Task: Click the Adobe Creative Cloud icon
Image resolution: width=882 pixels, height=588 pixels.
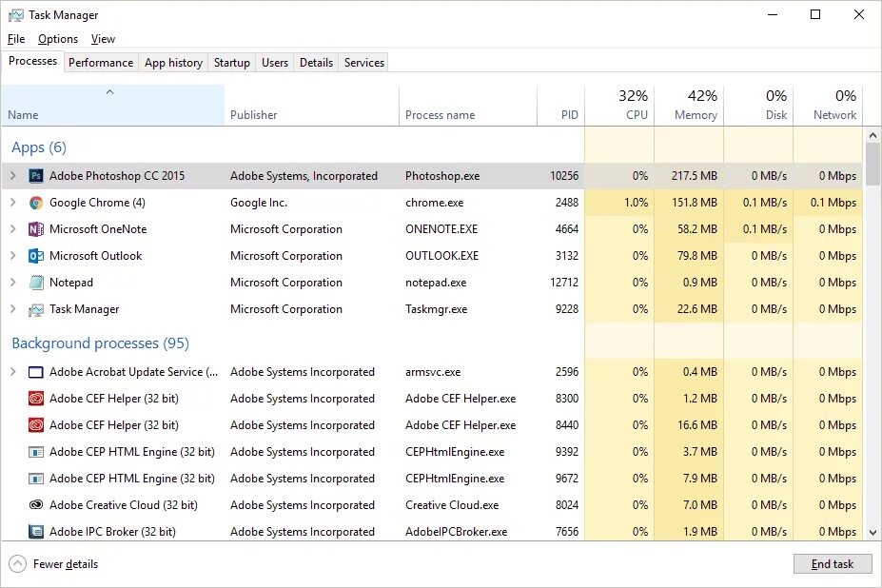Action: (x=36, y=505)
